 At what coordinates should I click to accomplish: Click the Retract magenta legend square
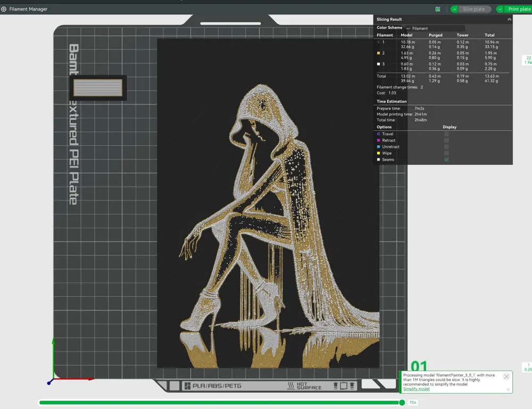(x=378, y=140)
